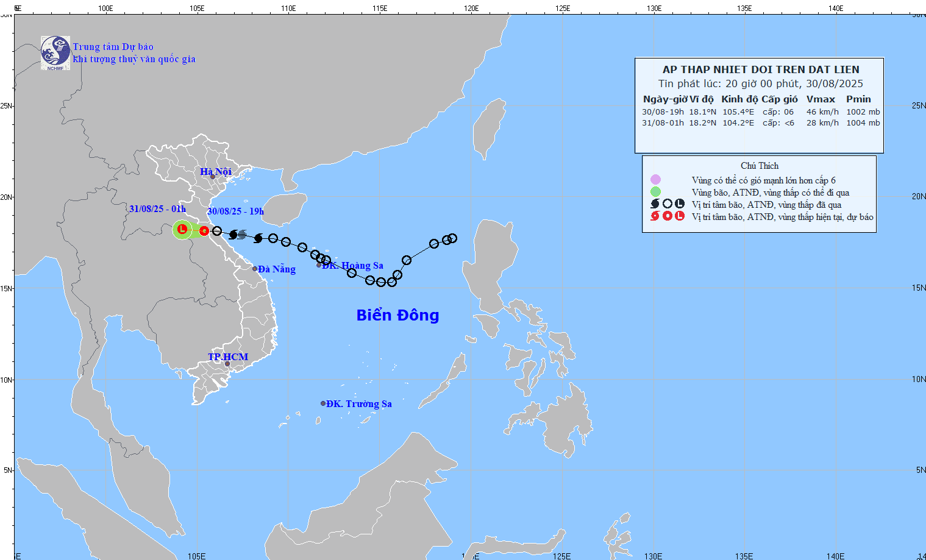The height and width of the screenshot is (560, 926).
Task: Click the red typhoon symbol in the legend
Action: point(655,216)
